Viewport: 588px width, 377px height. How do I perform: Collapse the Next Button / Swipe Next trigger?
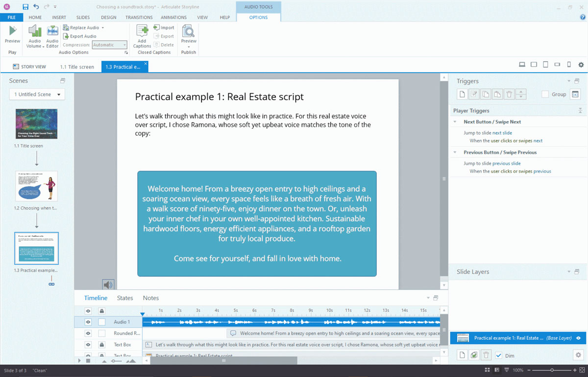[x=455, y=122]
